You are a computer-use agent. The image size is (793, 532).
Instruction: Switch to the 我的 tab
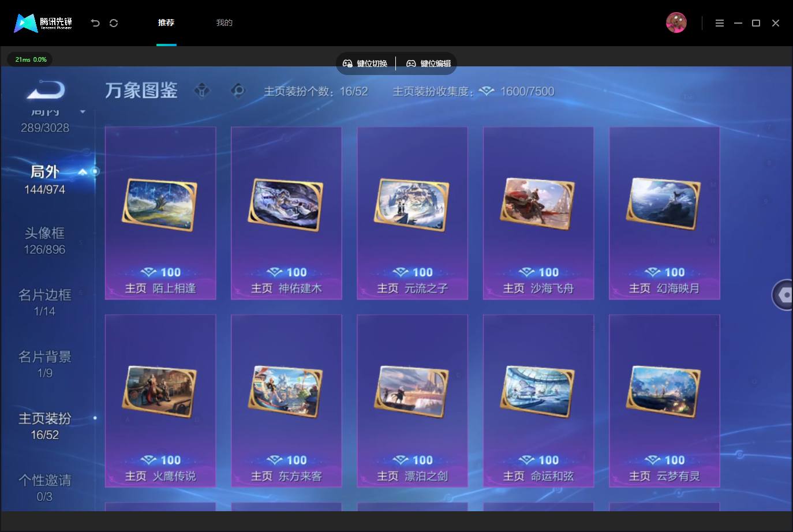click(x=224, y=23)
